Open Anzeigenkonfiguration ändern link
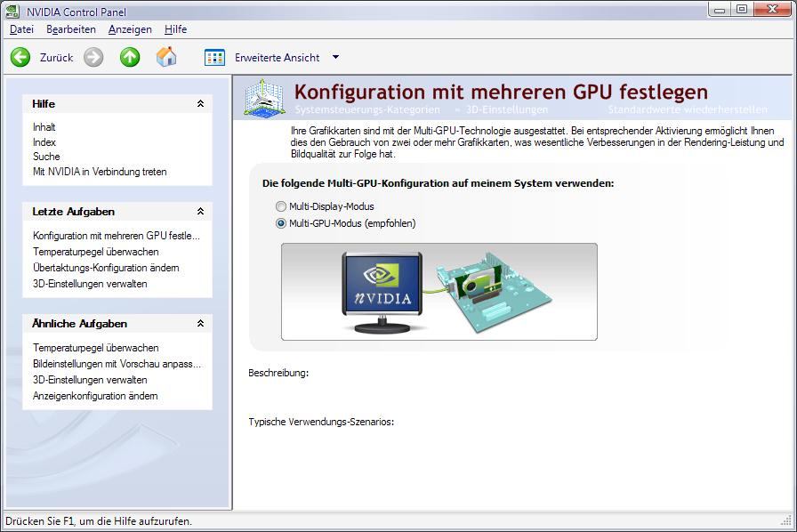Image resolution: width=797 pixels, height=532 pixels. coord(95,396)
